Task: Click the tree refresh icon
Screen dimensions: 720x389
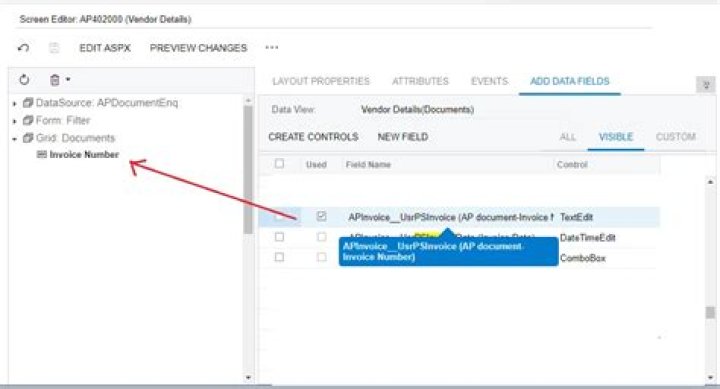Action: pos(24,80)
